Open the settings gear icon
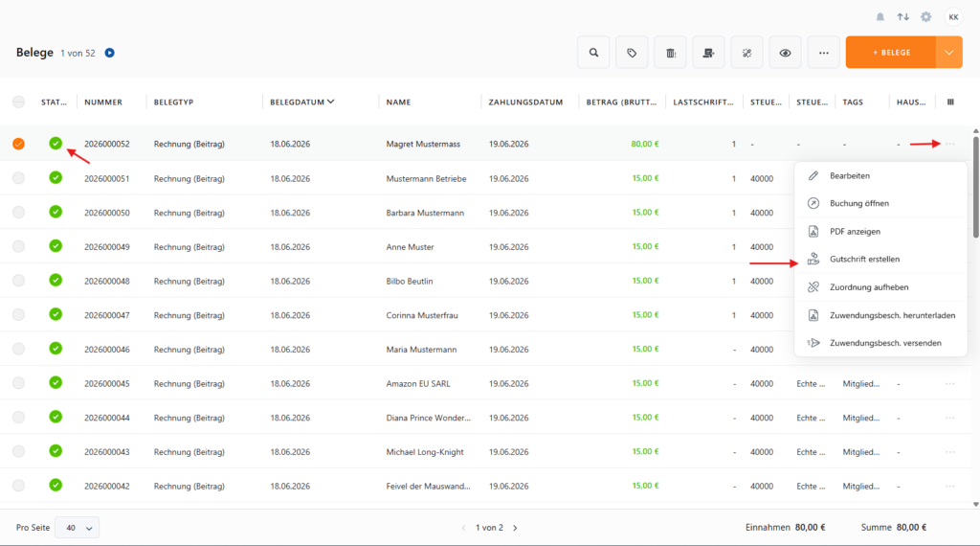 [926, 17]
